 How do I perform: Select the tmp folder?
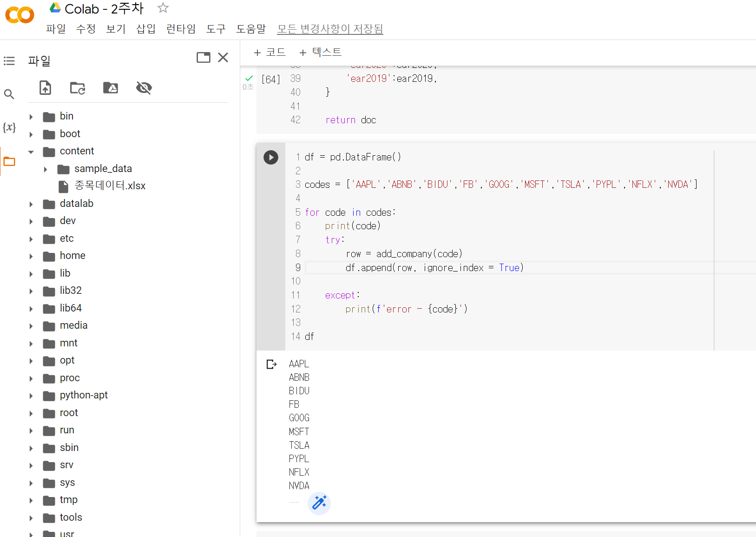pos(69,500)
